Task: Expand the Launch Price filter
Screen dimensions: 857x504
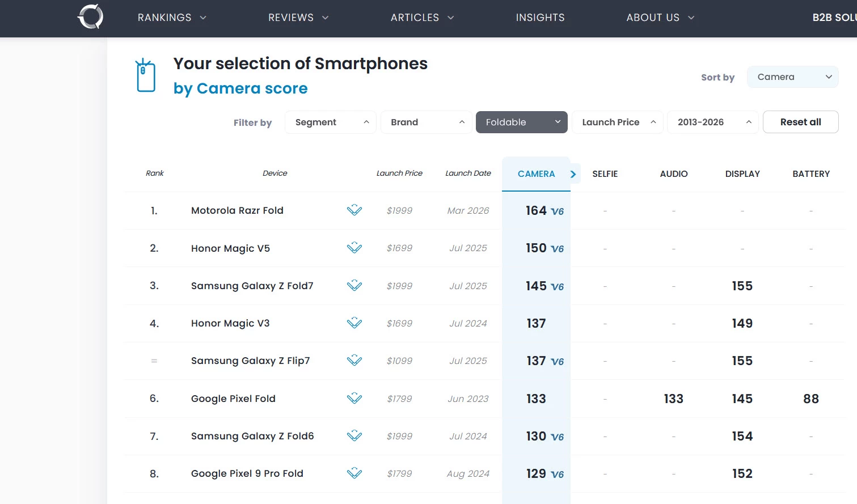Action: (x=618, y=122)
